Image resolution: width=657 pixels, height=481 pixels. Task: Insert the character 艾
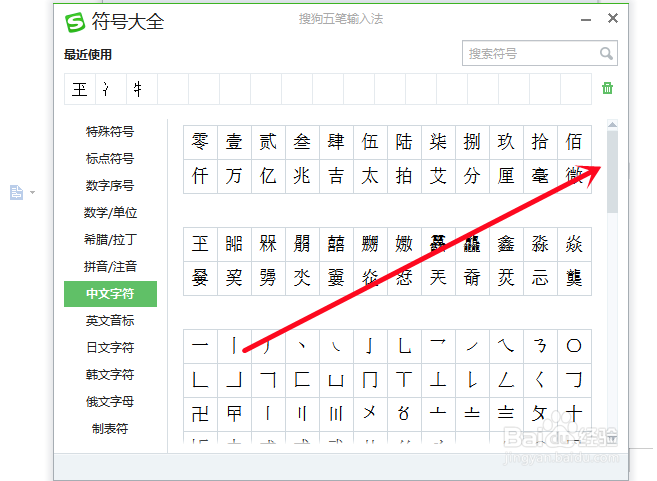[x=438, y=176]
